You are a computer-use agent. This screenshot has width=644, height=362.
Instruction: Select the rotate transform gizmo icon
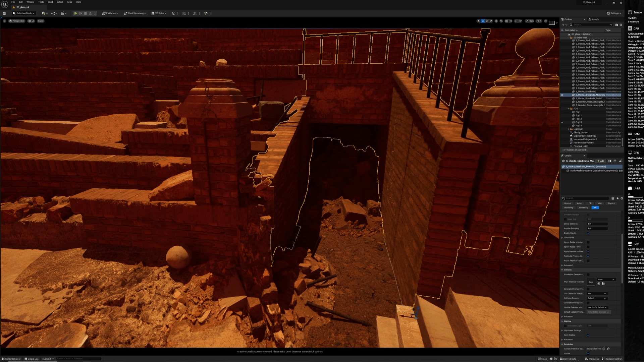[x=487, y=21]
